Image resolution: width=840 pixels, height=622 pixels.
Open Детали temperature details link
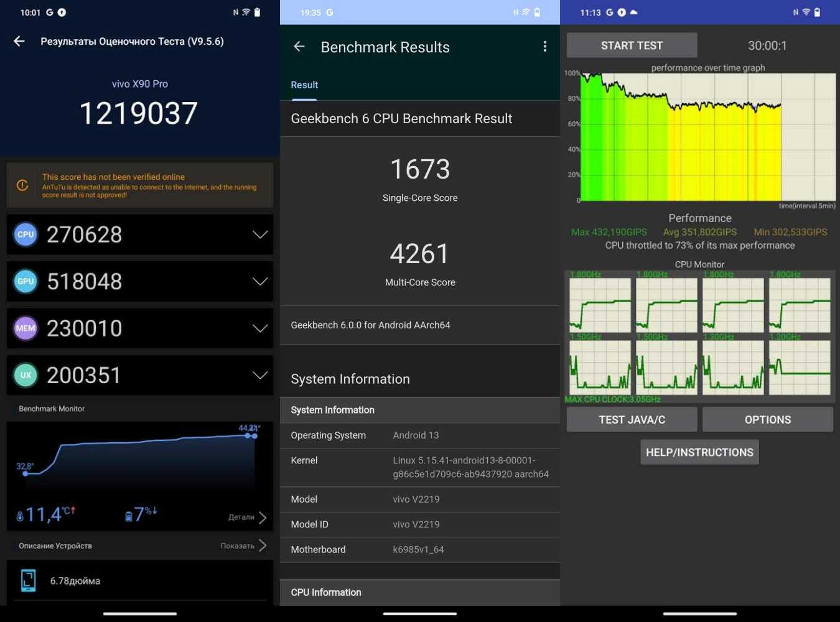click(x=247, y=517)
